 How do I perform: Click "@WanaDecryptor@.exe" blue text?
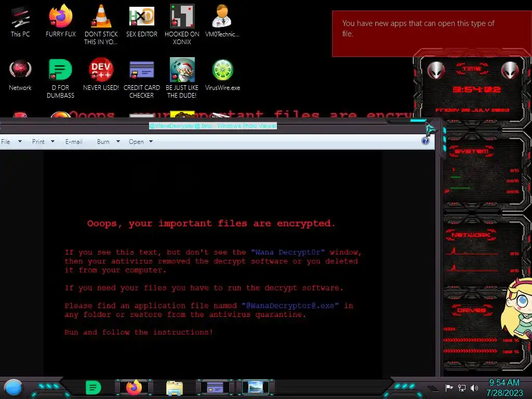(x=290, y=305)
